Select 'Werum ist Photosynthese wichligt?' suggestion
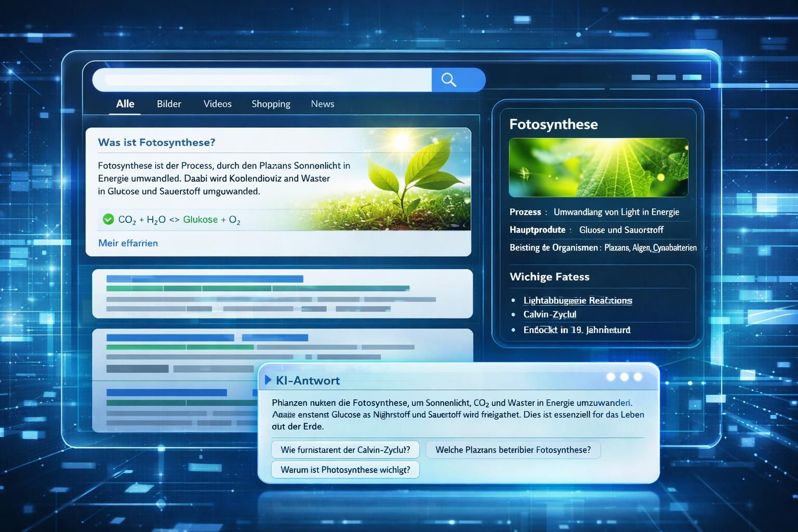The image size is (798, 532). 345,470
